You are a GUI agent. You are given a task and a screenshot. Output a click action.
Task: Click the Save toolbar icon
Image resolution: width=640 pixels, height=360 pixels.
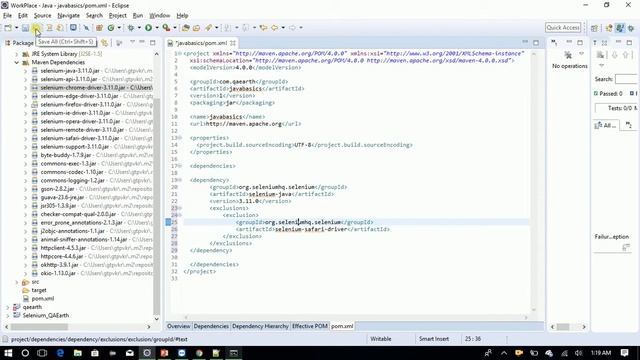click(25, 28)
